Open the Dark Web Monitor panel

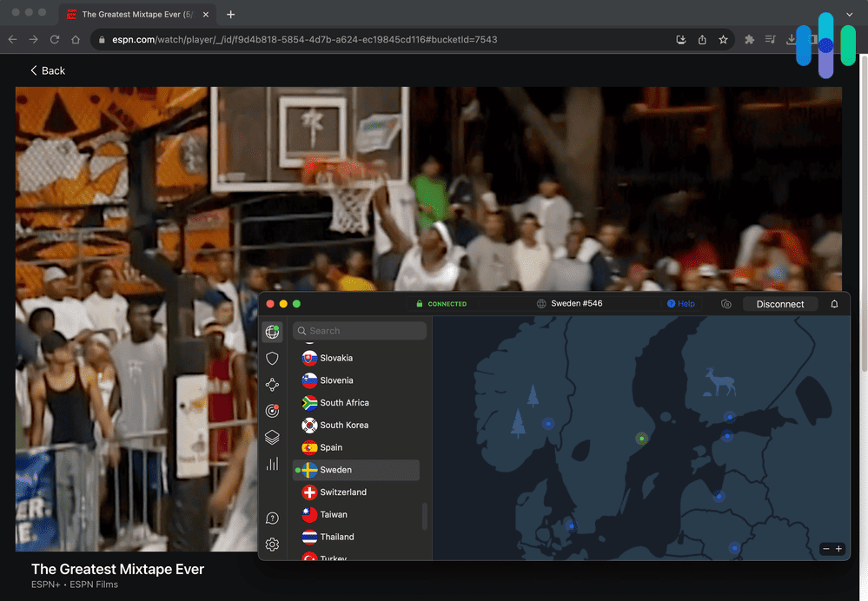click(272, 411)
